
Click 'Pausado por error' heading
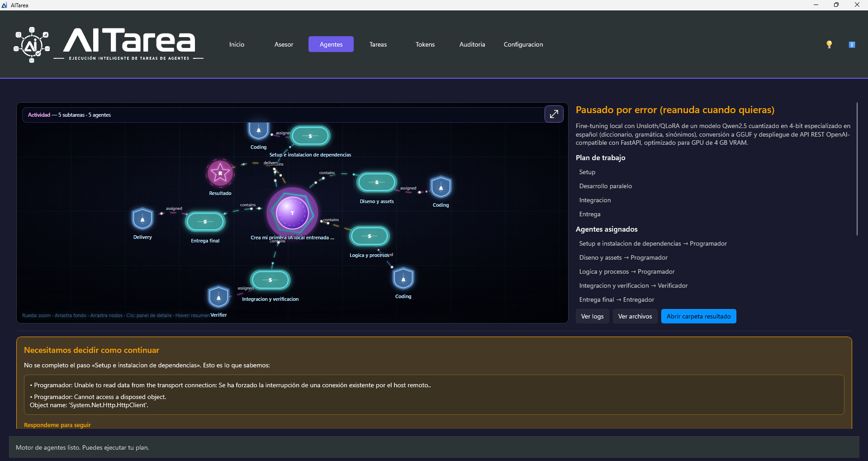[x=675, y=110]
